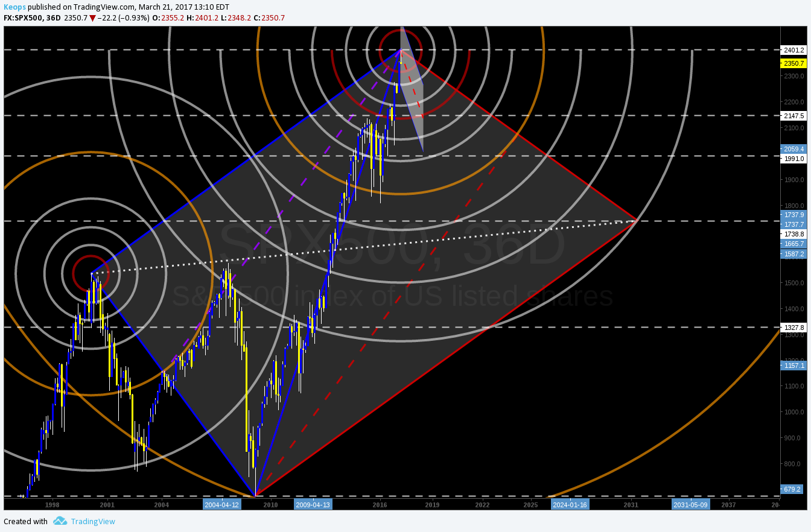
Task: Click the 1000.0 price scale tick
Action: pos(794,412)
